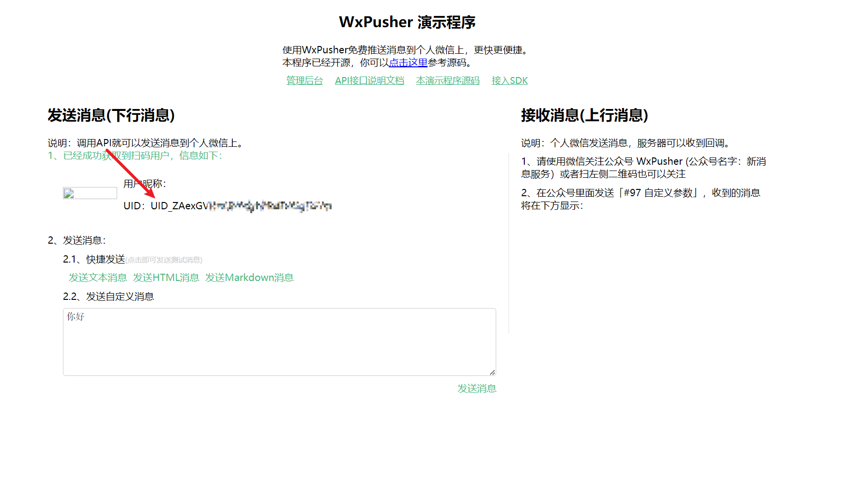This screenshot has width=868, height=498.
Task: Click the 使用WxPusher免费推送消息 intro text
Action: tap(407, 50)
